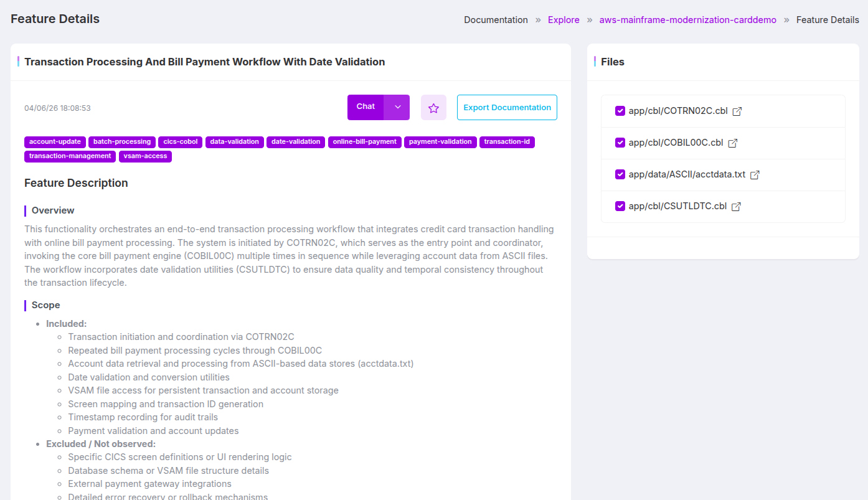Viewport: 868px width, 500px height.
Task: Expand the Chat button dropdown arrow
Action: pos(397,107)
